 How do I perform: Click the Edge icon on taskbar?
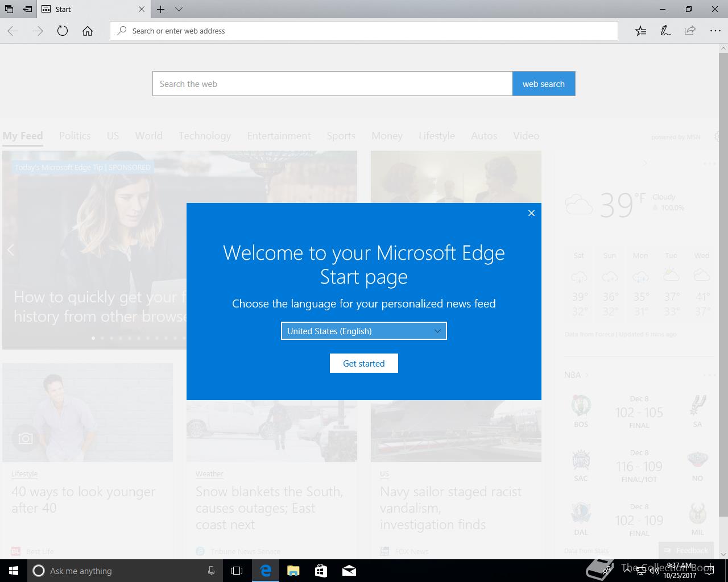click(266, 571)
